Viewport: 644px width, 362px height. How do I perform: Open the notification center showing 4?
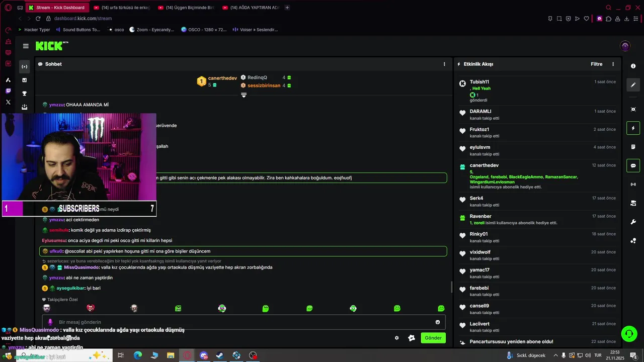tap(634, 355)
